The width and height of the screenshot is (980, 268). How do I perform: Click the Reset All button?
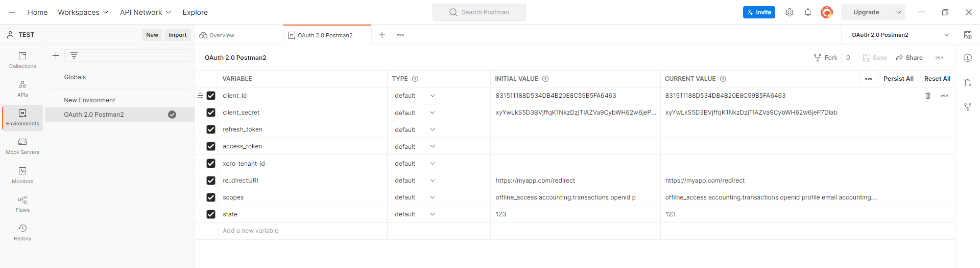937,79
